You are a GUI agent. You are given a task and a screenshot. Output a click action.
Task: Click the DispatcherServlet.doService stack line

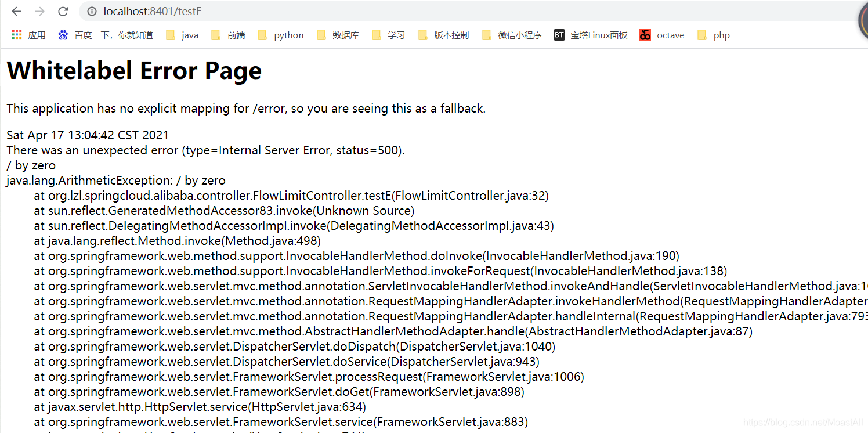point(287,362)
